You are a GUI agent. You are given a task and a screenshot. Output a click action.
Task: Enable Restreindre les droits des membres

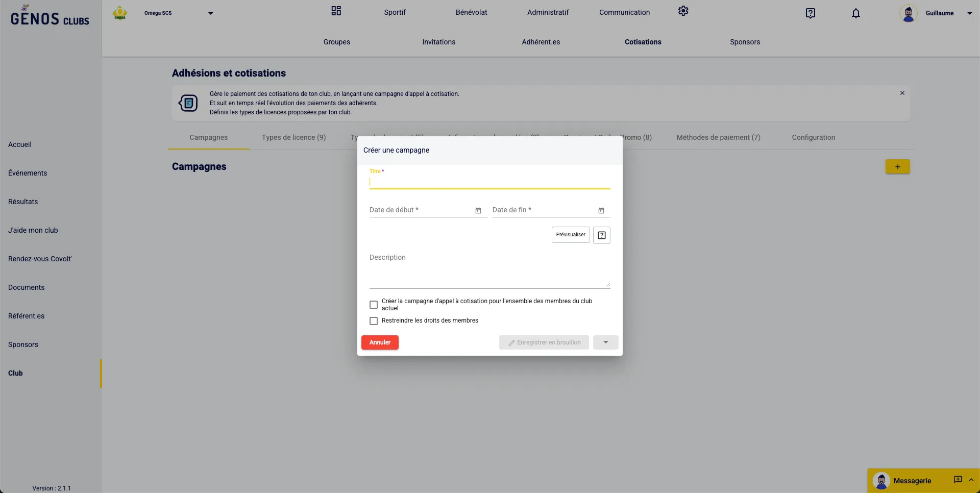coord(374,321)
